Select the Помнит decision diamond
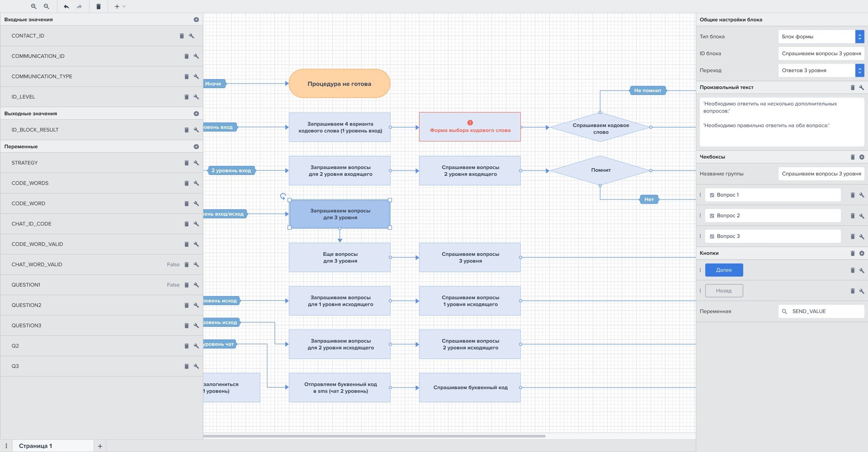This screenshot has width=868, height=452. coord(600,170)
